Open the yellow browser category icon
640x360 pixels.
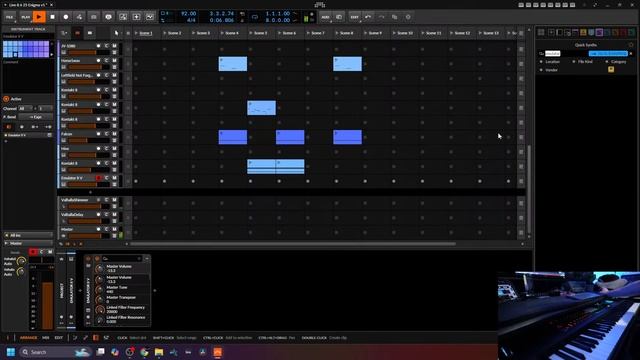click(x=583, y=32)
